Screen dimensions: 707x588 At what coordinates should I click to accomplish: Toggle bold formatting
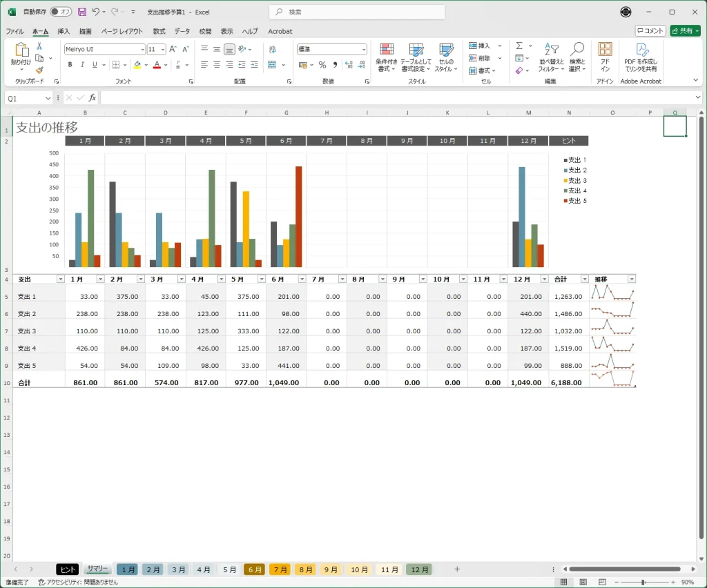[70, 65]
